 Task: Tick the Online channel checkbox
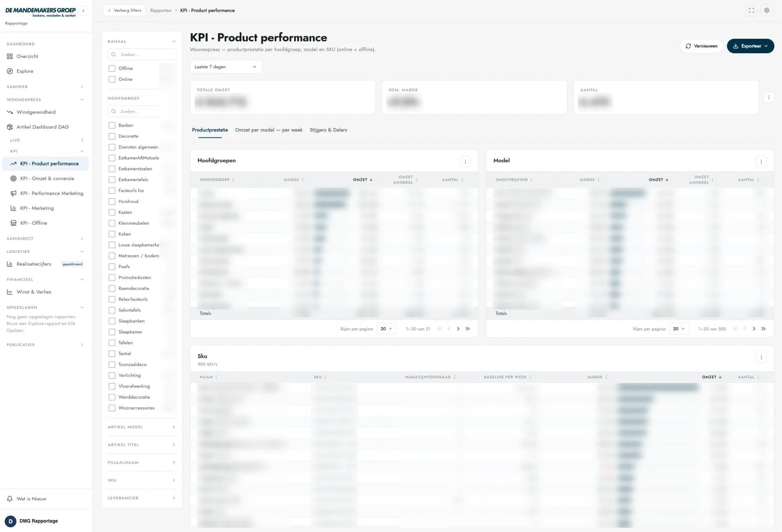pos(112,79)
